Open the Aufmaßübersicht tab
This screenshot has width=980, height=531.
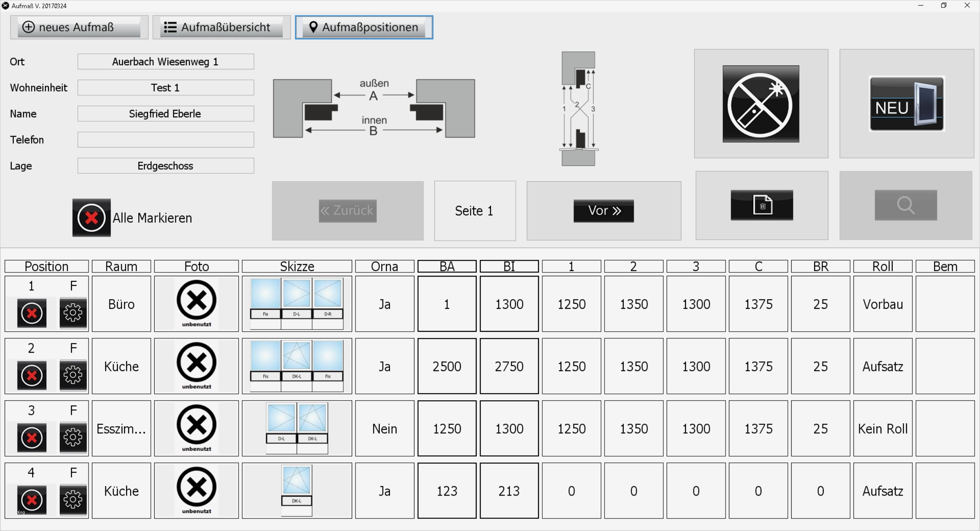(x=221, y=27)
